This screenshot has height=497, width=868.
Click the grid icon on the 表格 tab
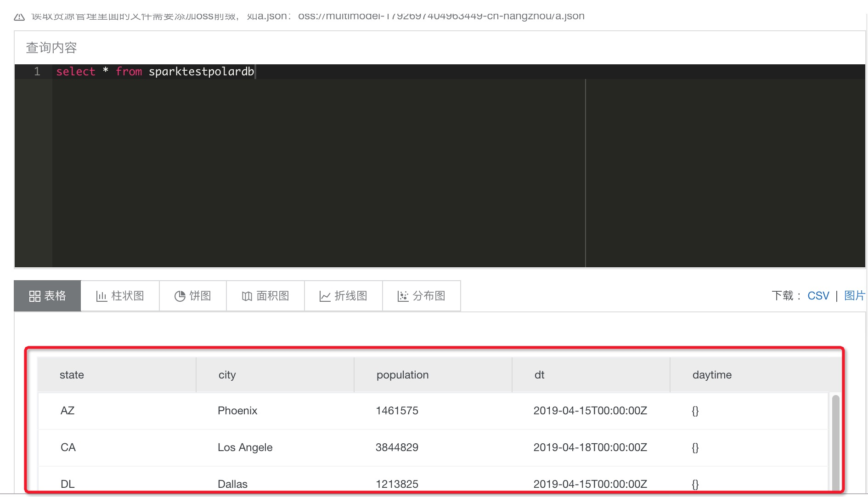[34, 296]
